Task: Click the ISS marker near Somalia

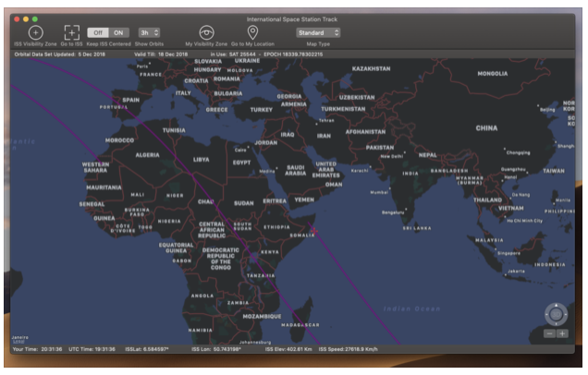Action: click(x=313, y=230)
